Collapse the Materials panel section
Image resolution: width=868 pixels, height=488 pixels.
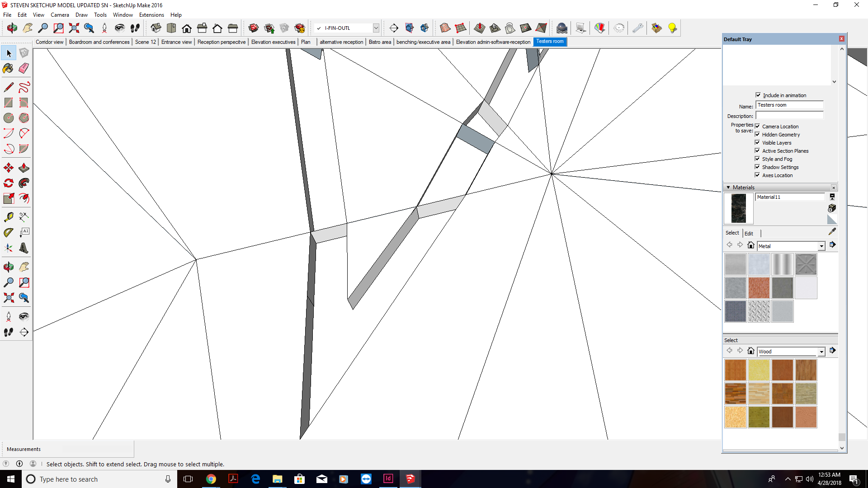(728, 188)
